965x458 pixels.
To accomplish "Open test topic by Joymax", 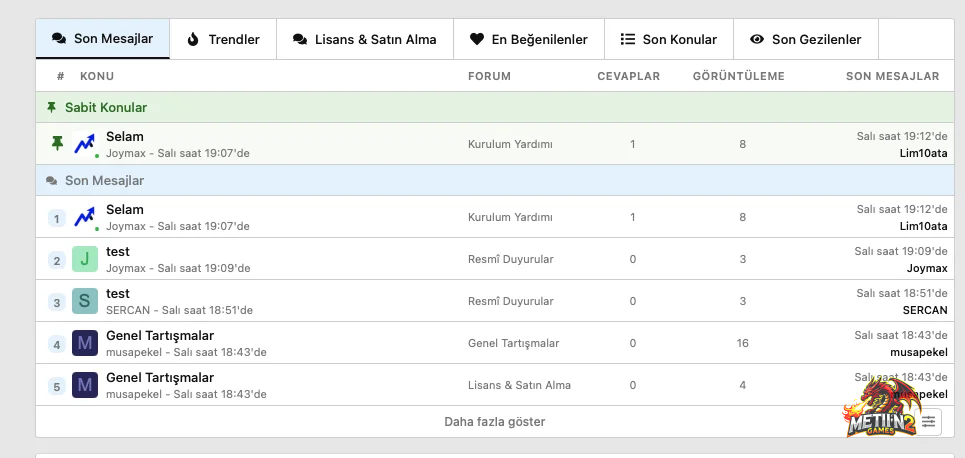I will point(118,251).
